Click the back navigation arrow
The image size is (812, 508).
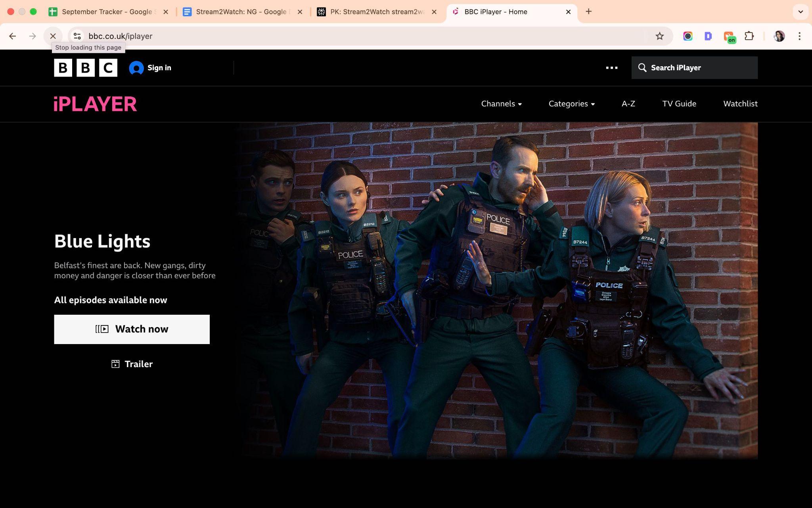pos(12,36)
